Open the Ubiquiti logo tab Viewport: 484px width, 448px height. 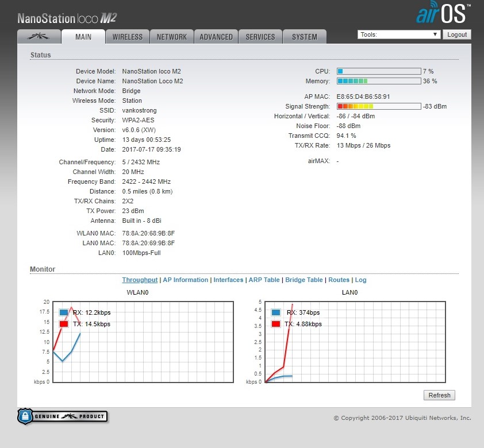(39, 37)
